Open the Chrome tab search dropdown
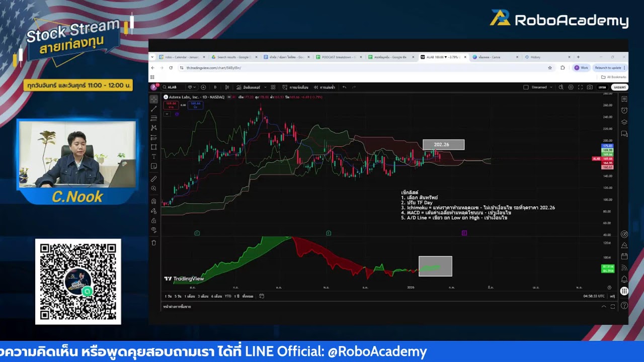 [x=153, y=57]
